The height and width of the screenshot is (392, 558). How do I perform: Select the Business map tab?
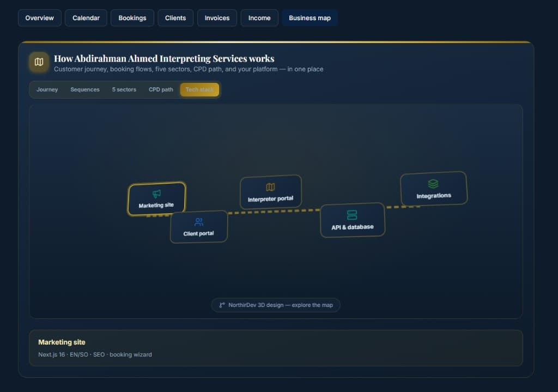pyautogui.click(x=310, y=18)
